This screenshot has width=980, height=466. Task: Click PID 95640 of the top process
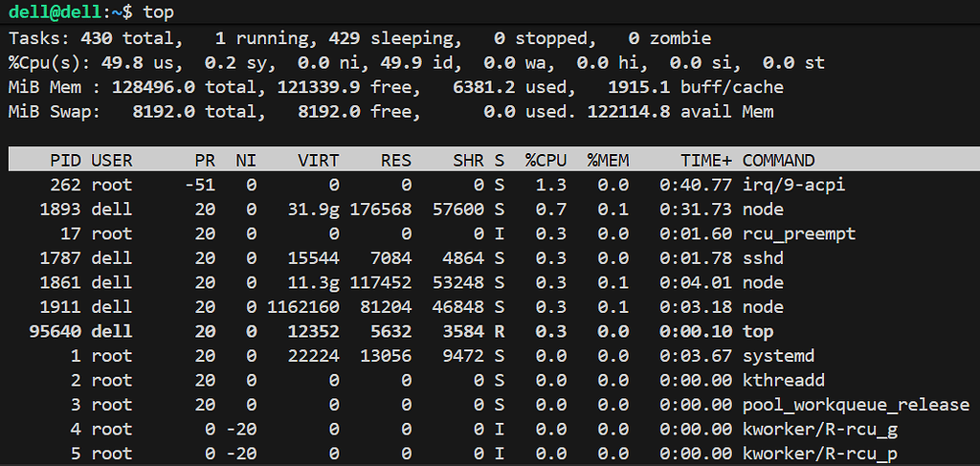point(55,331)
